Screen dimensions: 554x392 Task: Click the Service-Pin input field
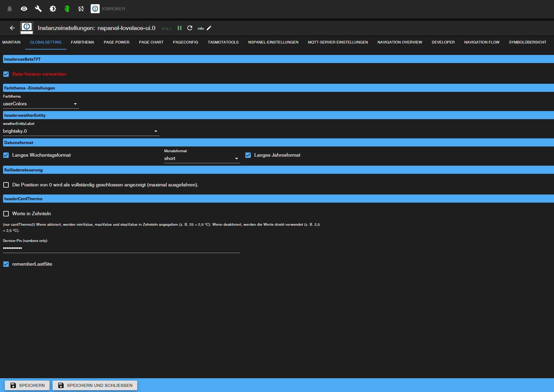coord(120,247)
